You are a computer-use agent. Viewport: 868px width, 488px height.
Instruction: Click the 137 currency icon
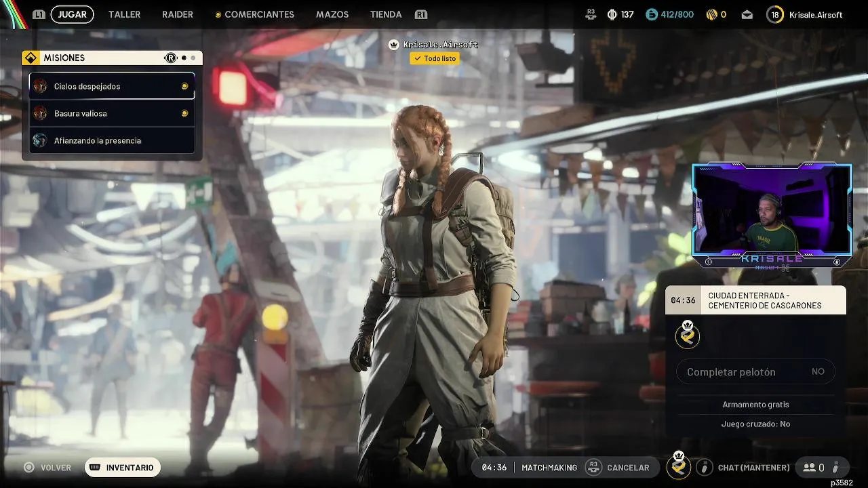612,14
